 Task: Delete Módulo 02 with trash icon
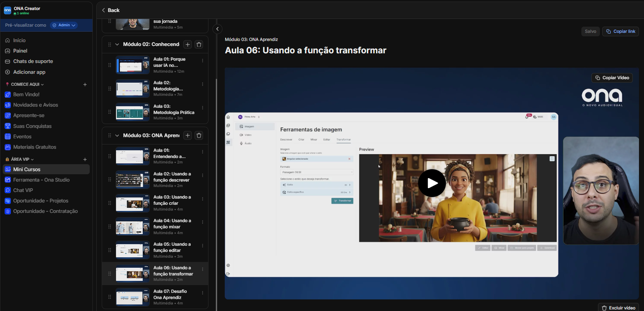tap(199, 44)
